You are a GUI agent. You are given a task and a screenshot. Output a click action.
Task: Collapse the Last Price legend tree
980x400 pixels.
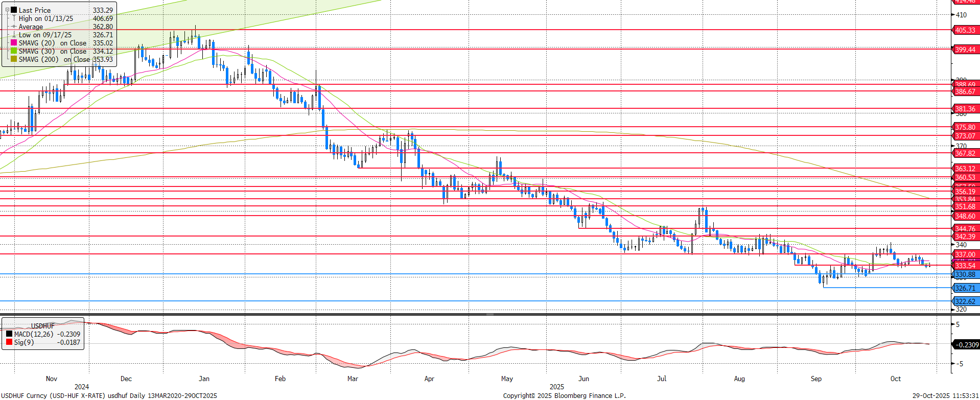pyautogui.click(x=7, y=10)
